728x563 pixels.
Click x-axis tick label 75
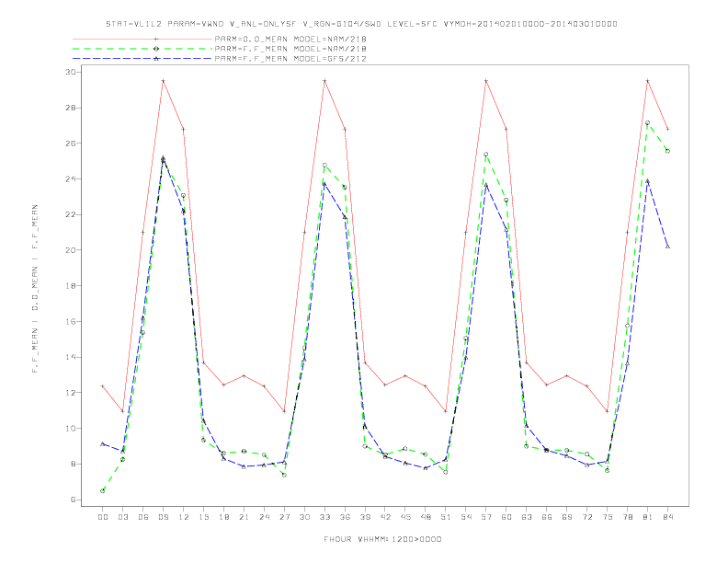tap(608, 517)
